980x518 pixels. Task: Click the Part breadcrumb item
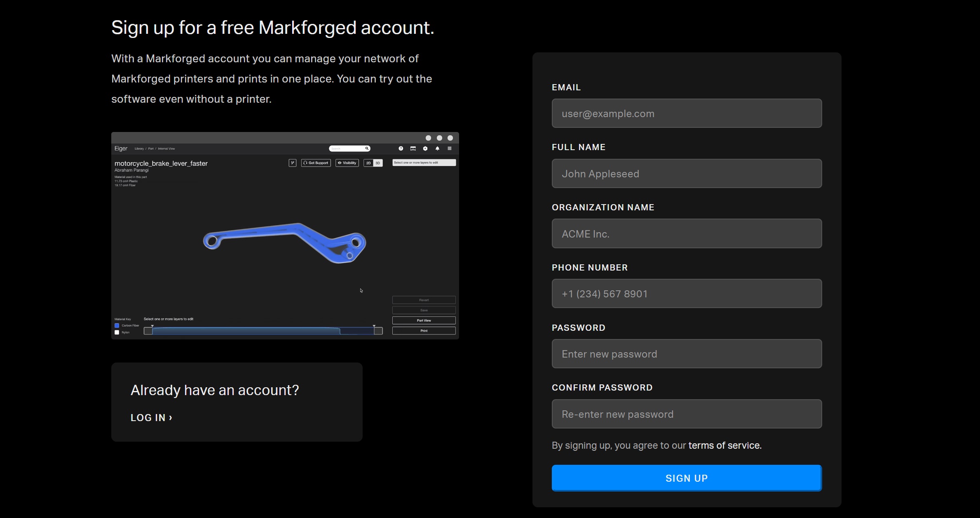[151, 148]
